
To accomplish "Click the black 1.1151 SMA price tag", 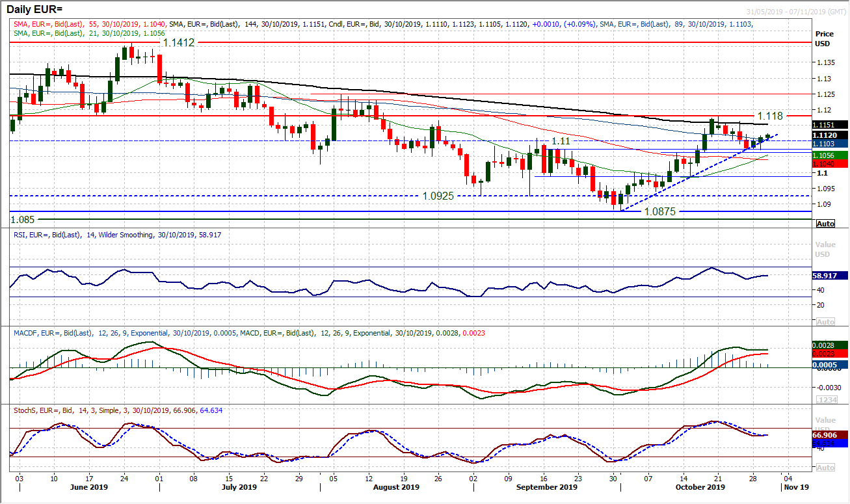I will point(831,124).
